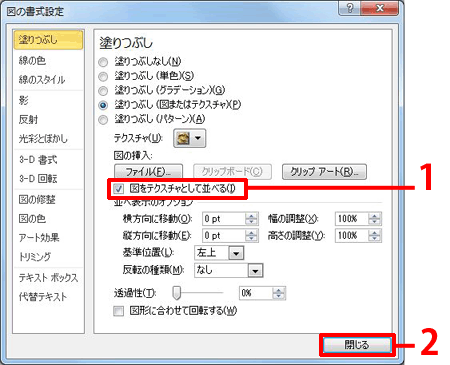Image resolution: width=450 pixels, height=365 pixels.
Task: Click the 透過性(T) slider handle
Action: pos(177,293)
